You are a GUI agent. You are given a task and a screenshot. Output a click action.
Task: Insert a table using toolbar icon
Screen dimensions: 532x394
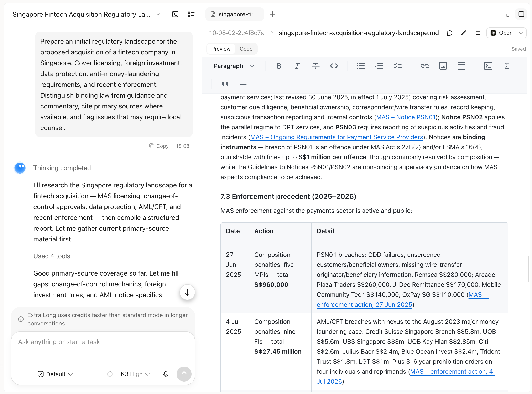point(461,66)
